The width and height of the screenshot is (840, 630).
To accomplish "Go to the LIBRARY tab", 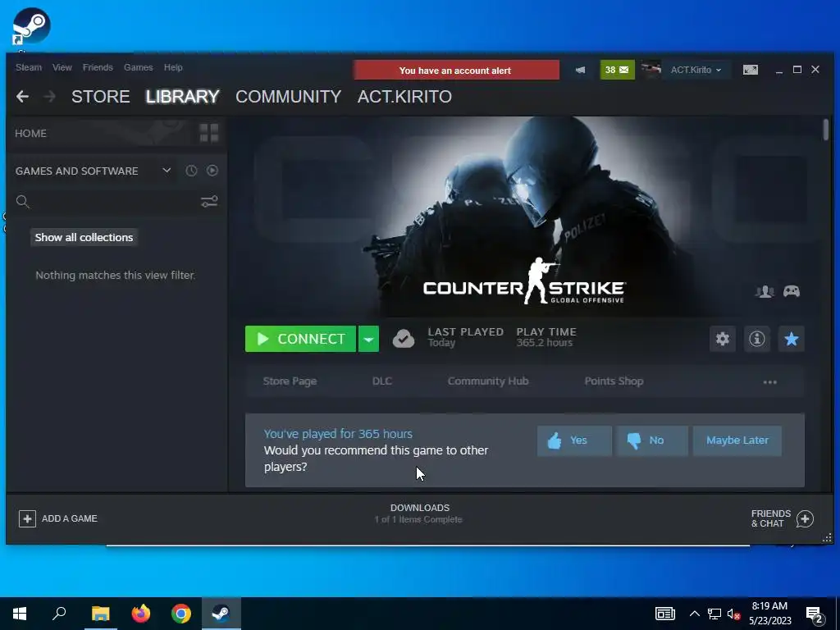I will point(183,97).
